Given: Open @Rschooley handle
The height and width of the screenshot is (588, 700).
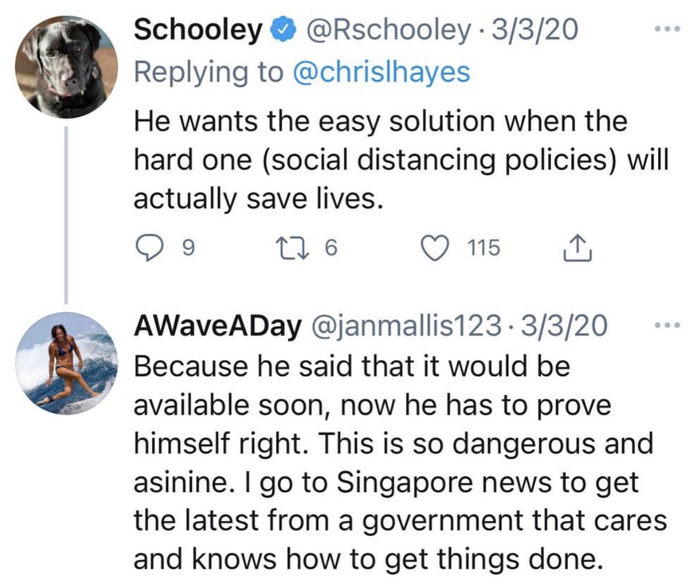Looking at the screenshot, I should tap(388, 31).
